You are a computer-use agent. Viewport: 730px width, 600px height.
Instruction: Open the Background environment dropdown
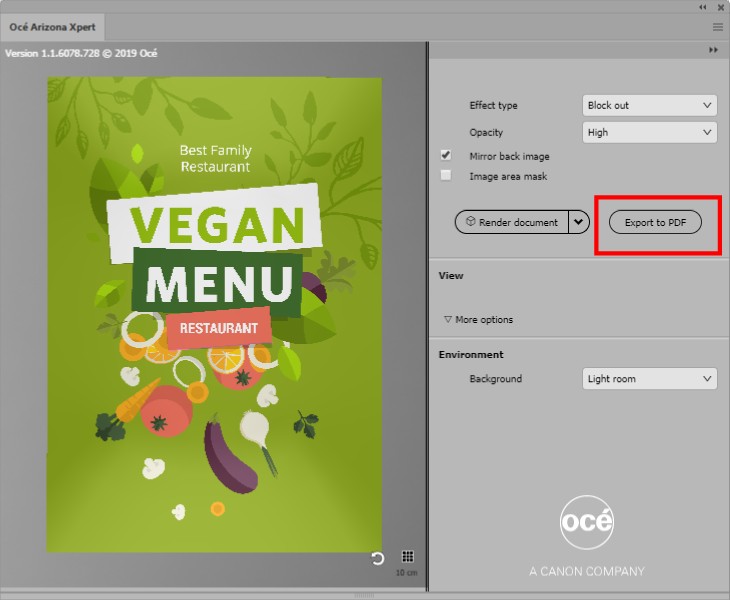tap(649, 379)
